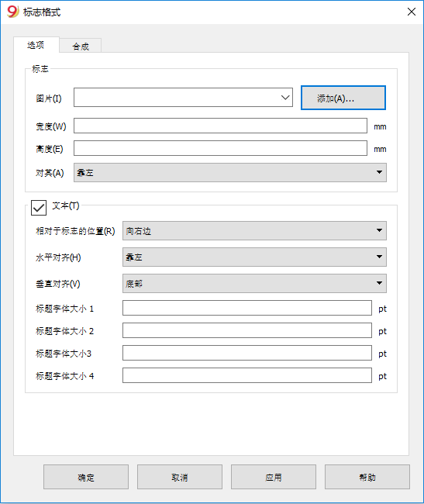Screen dimensions: 424x504
Task: Open the 相对于标志的位置(R) dropdown
Action: coord(254,230)
